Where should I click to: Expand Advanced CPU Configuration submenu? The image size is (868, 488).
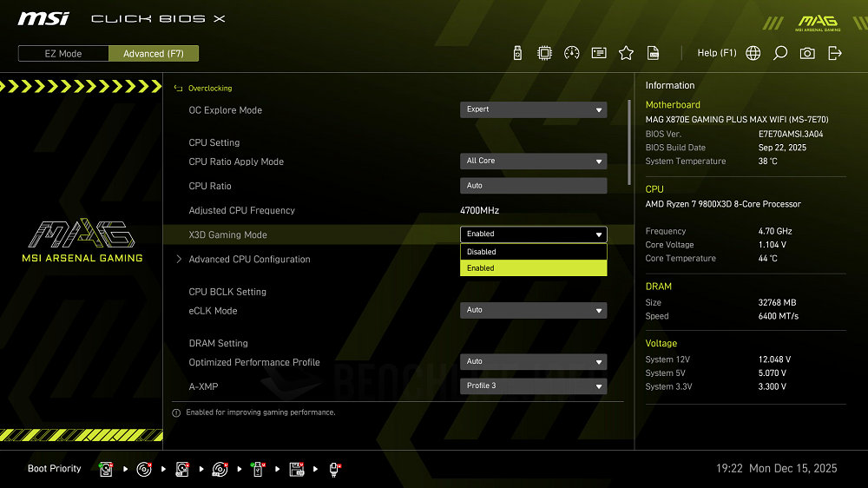(249, 260)
